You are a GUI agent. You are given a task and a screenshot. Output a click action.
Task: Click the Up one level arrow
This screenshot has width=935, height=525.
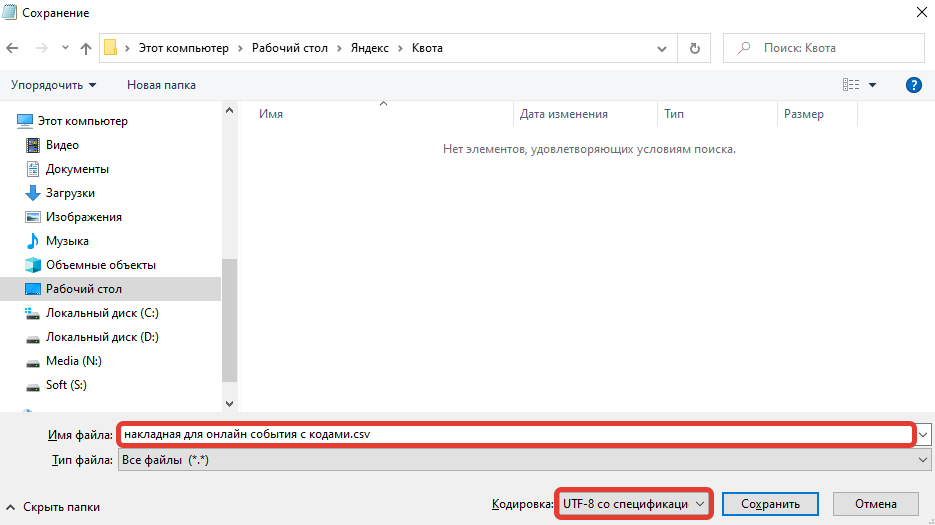click(86, 48)
